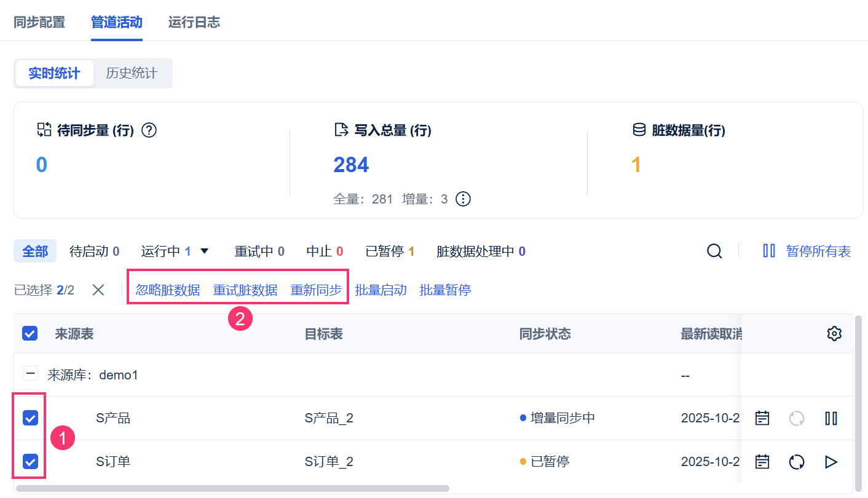The image size is (868, 498).
Task: Switch to the 运行日志 tab
Action: (x=194, y=23)
